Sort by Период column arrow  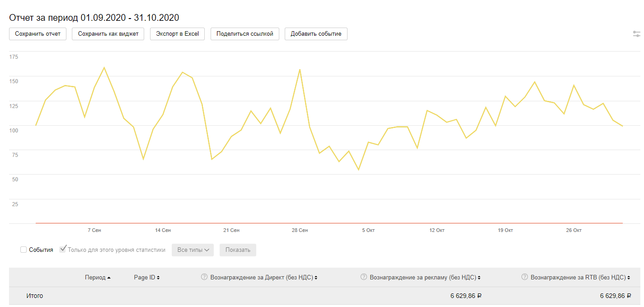tap(109, 278)
